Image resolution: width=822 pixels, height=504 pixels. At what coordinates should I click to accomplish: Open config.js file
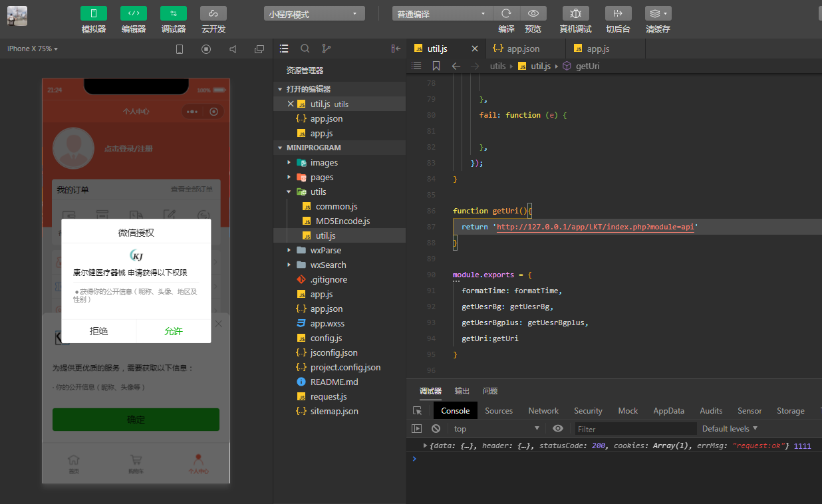pyautogui.click(x=340, y=338)
